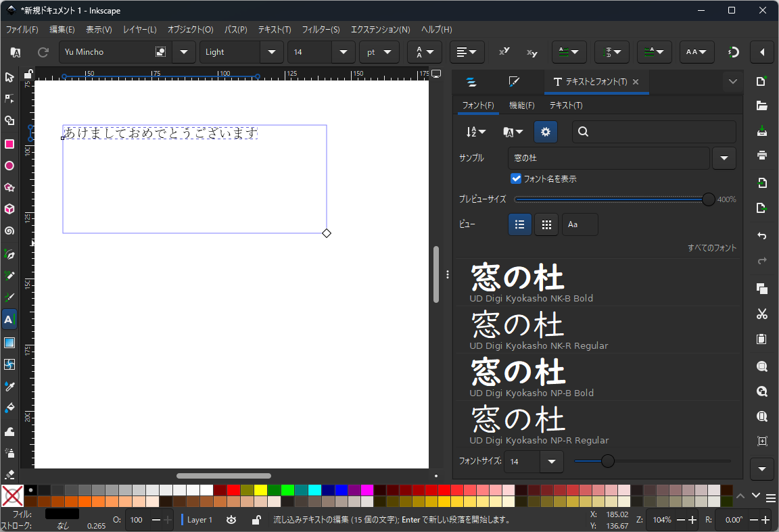Image resolution: width=779 pixels, height=532 pixels.
Task: Open the Light font style dropdown
Action: tap(272, 52)
